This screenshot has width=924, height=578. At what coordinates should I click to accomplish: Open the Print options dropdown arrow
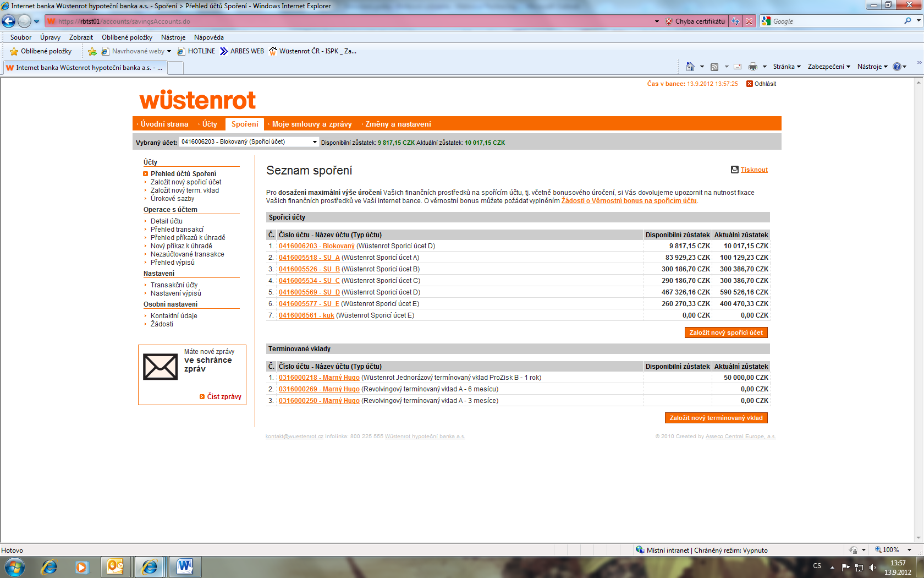765,67
